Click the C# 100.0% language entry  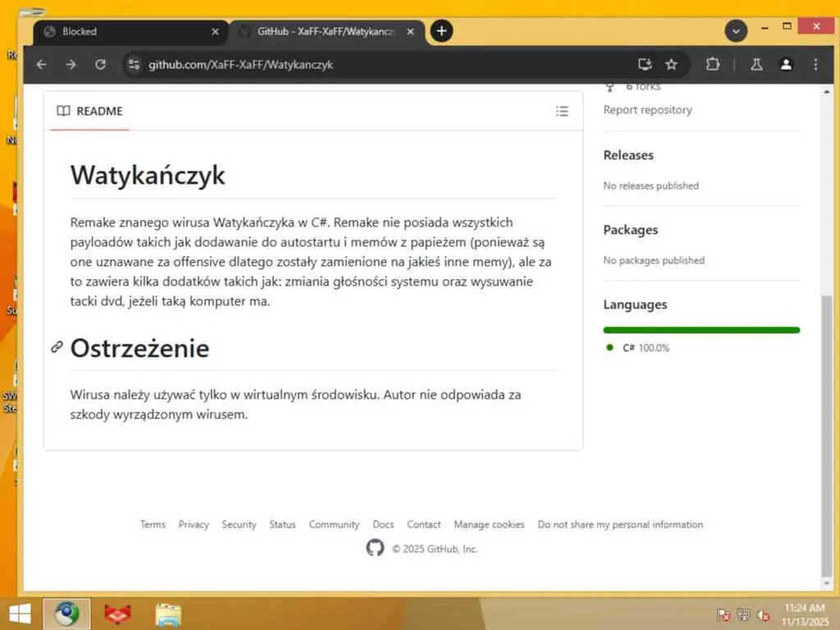point(638,348)
